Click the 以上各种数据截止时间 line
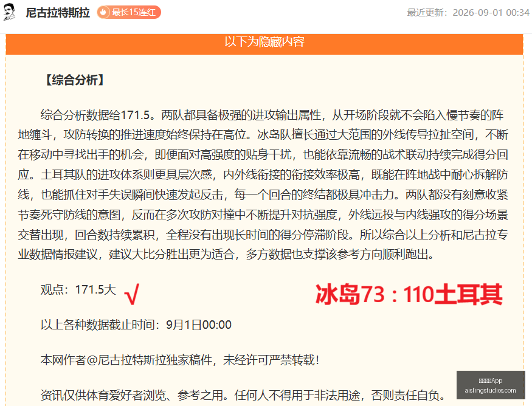The width and height of the screenshot is (532, 406). [x=136, y=325]
